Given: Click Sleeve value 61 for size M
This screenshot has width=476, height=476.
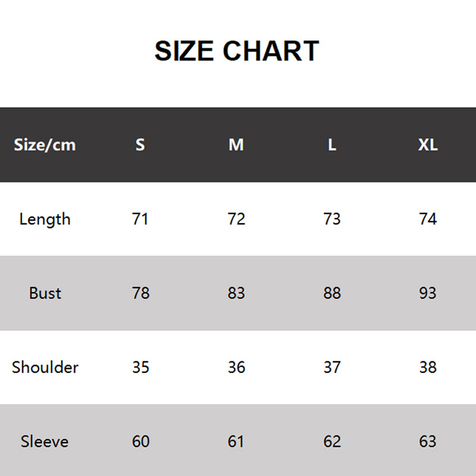Looking at the screenshot, I should point(236,441).
